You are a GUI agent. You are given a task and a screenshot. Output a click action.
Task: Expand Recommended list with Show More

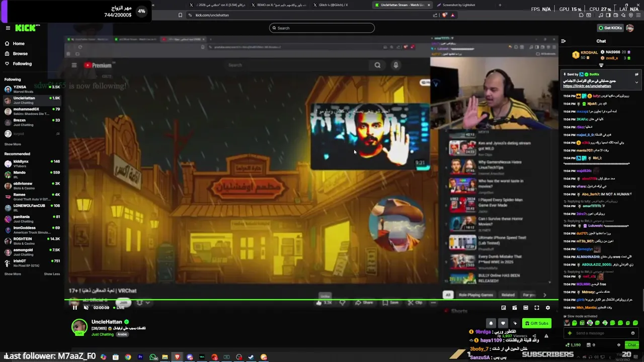pyautogui.click(x=13, y=274)
